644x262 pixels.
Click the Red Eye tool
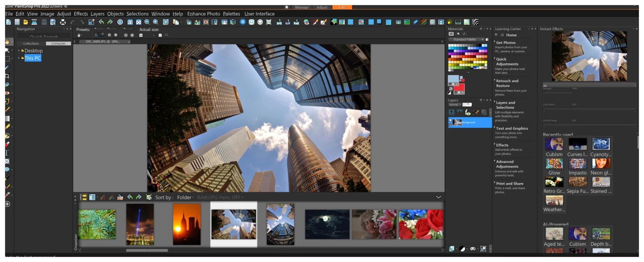tap(7, 93)
